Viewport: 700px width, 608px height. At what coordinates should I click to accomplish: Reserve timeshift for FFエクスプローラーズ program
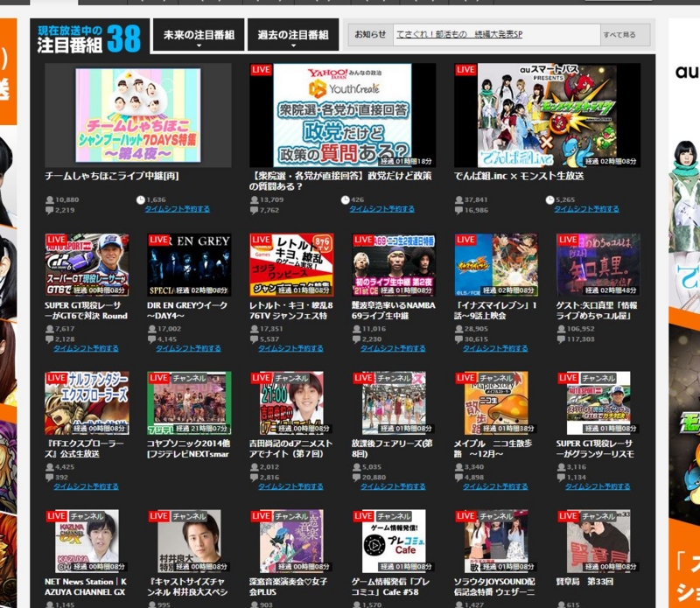click(86, 486)
